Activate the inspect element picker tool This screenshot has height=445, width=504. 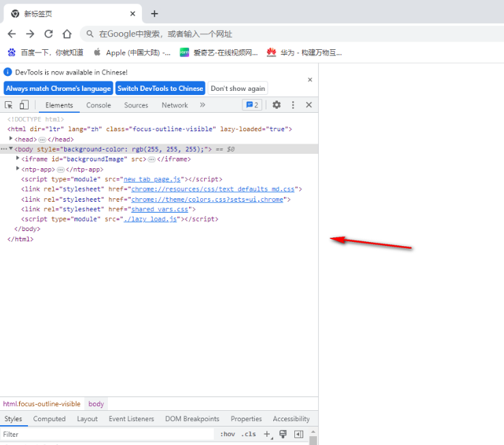pyautogui.click(x=9, y=105)
